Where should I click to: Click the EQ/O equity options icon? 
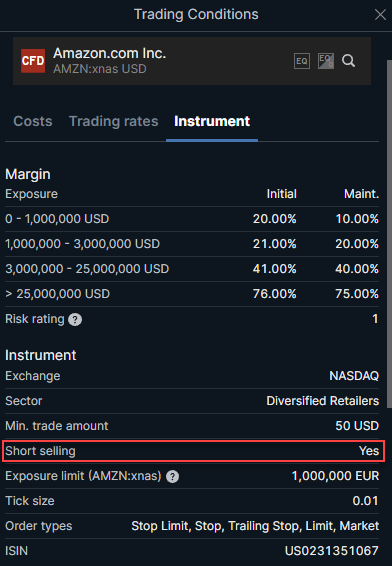pyautogui.click(x=326, y=61)
